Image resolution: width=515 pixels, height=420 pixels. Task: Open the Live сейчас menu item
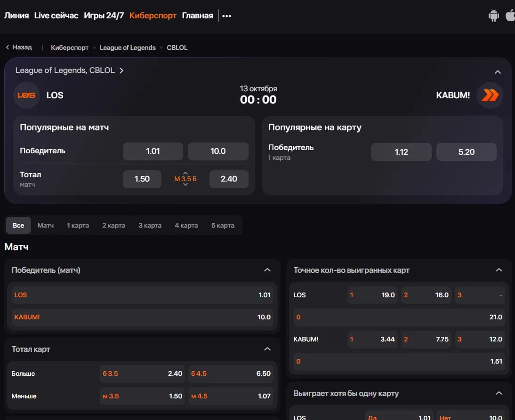click(56, 16)
